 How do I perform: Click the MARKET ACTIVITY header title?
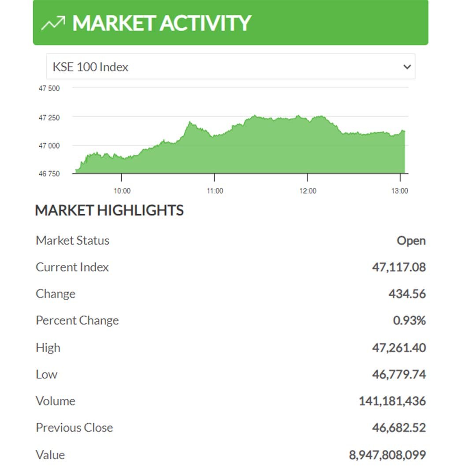pos(161,23)
